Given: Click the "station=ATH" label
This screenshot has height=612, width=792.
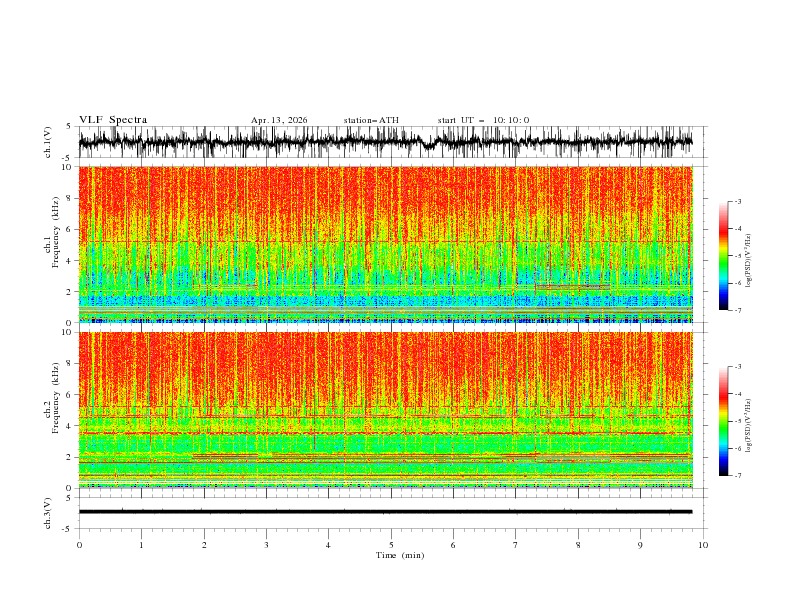Looking at the screenshot, I should click(x=371, y=120).
